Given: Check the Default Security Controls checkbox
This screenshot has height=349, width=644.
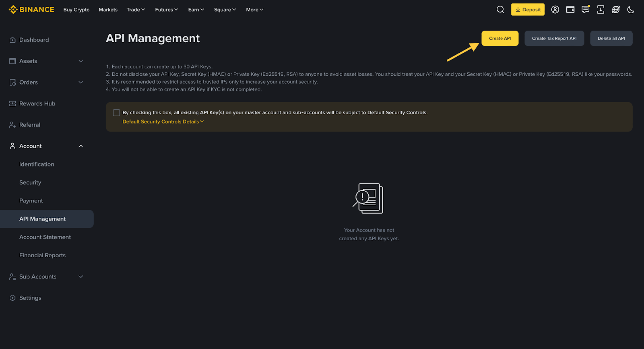Looking at the screenshot, I should [117, 113].
